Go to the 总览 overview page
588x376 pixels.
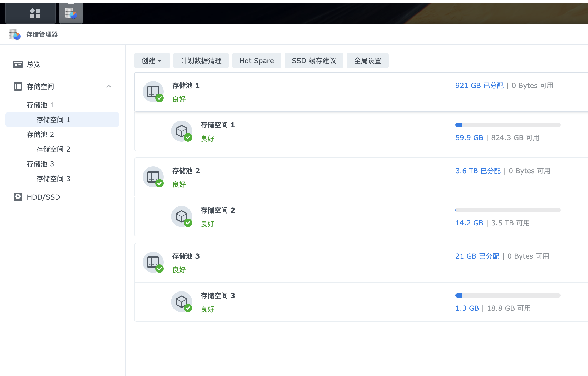[34, 64]
